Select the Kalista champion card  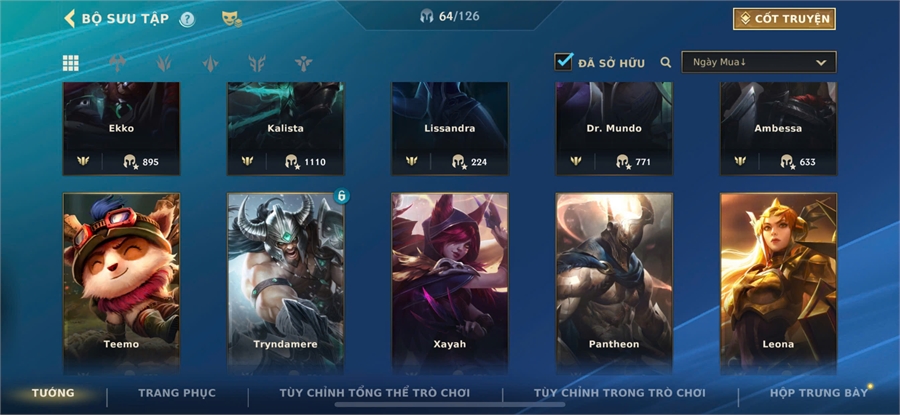tap(285, 129)
